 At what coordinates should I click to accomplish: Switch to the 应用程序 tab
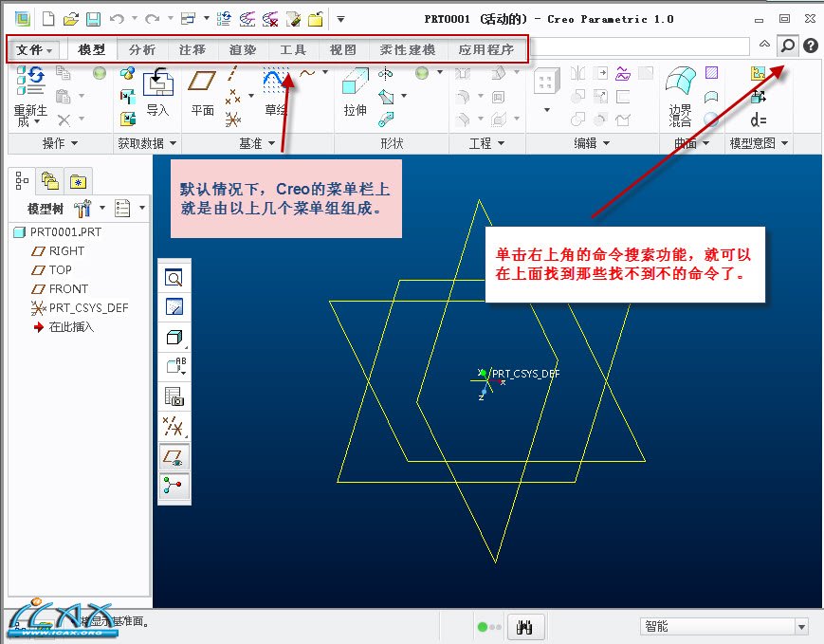click(486, 49)
